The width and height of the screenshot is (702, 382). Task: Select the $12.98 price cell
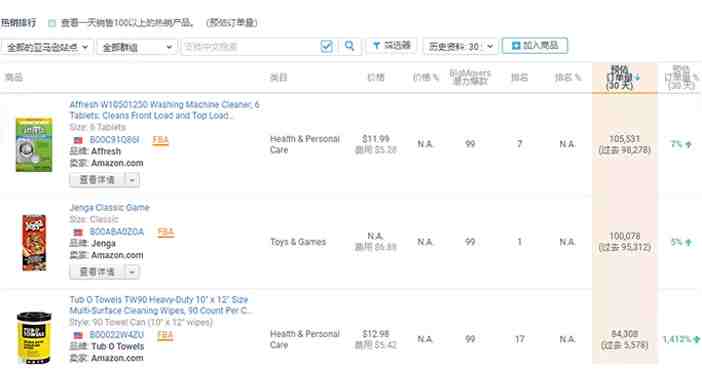[376, 334]
